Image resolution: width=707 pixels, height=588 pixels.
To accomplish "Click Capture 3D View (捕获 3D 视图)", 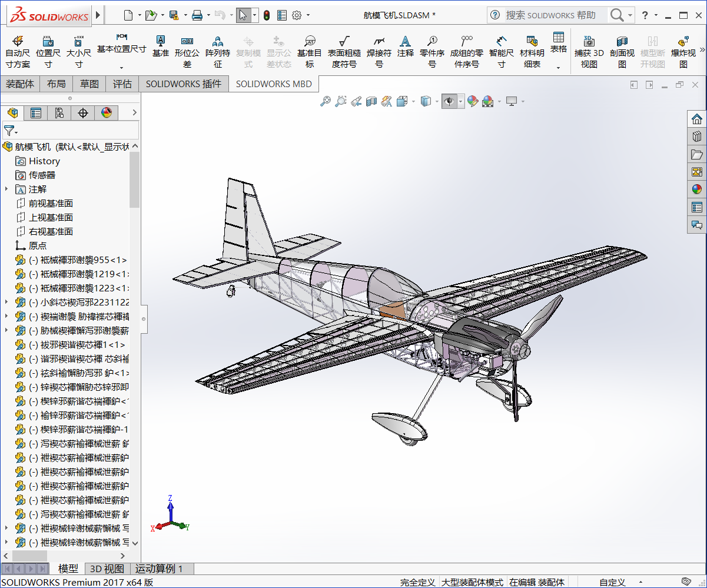I will pos(589,52).
